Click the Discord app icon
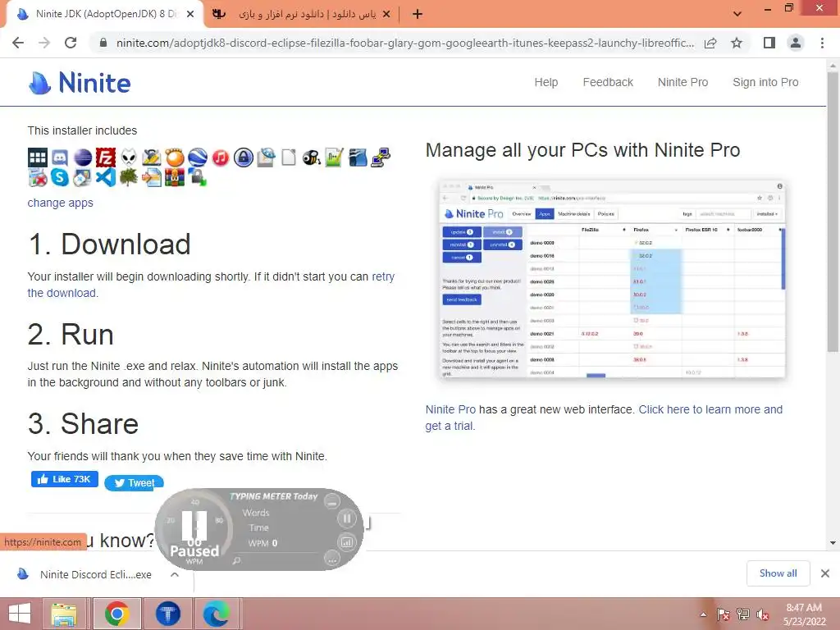Viewport: 840px width, 630px height. pos(60,157)
